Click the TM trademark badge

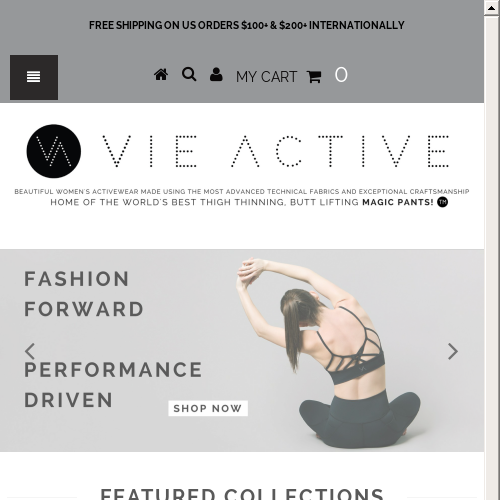(x=442, y=202)
